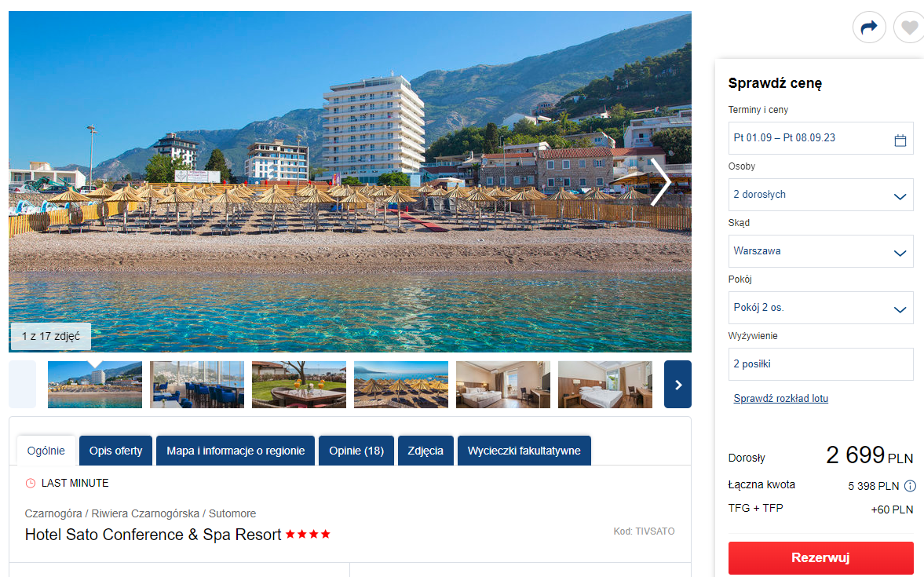Screen dimensions: 924x577
Task: Click the Last Minute clock icon
Action: point(31,484)
